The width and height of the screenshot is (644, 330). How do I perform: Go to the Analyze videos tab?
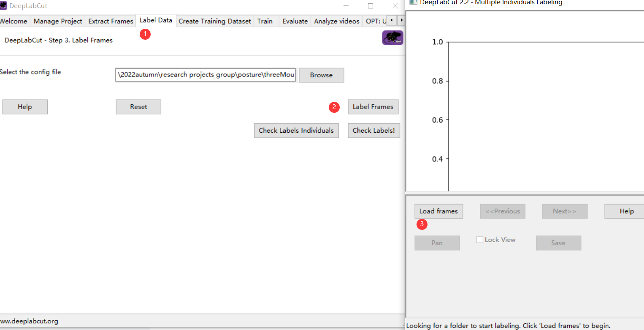point(337,21)
